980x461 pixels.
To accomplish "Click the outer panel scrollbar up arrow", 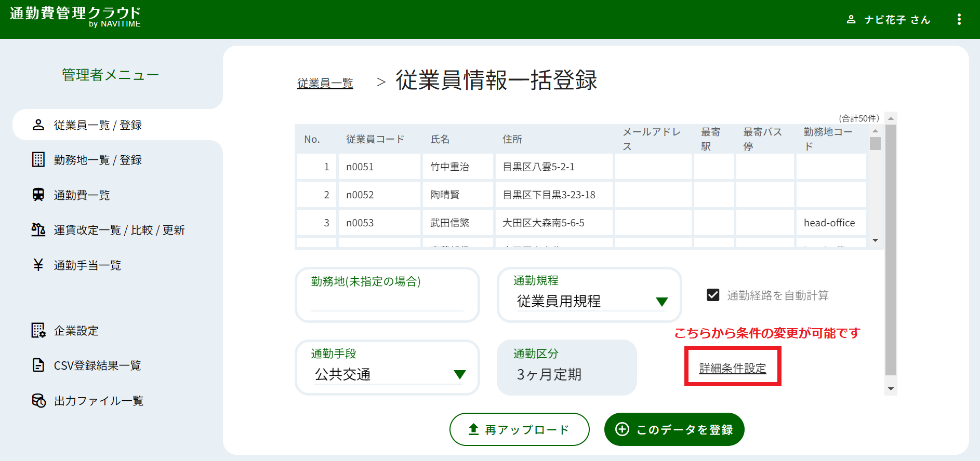I will pyautogui.click(x=891, y=118).
